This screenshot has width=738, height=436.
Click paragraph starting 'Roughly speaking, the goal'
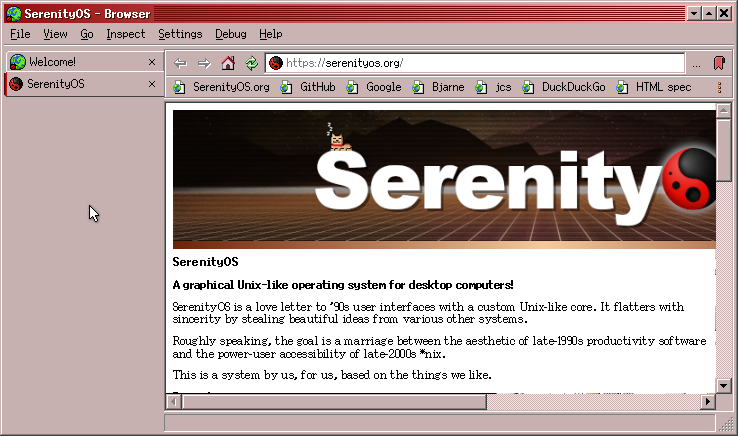point(439,347)
